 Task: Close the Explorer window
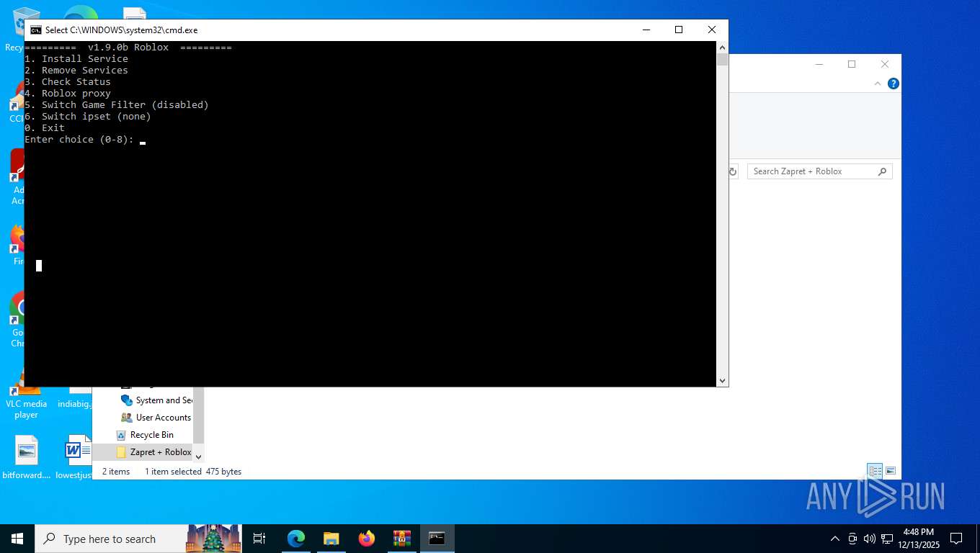point(885,64)
